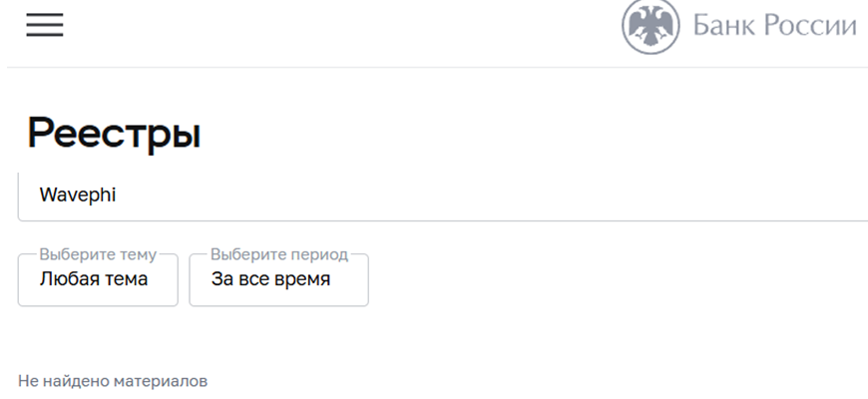This screenshot has width=868, height=399.
Task: Choose a topic using Любая тема box
Action: (98, 279)
